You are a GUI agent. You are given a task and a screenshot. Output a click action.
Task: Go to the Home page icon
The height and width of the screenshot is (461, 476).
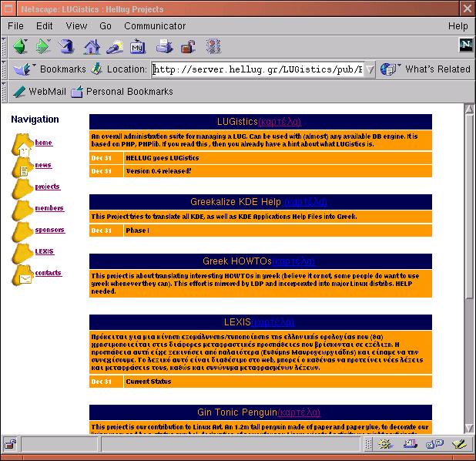92,46
